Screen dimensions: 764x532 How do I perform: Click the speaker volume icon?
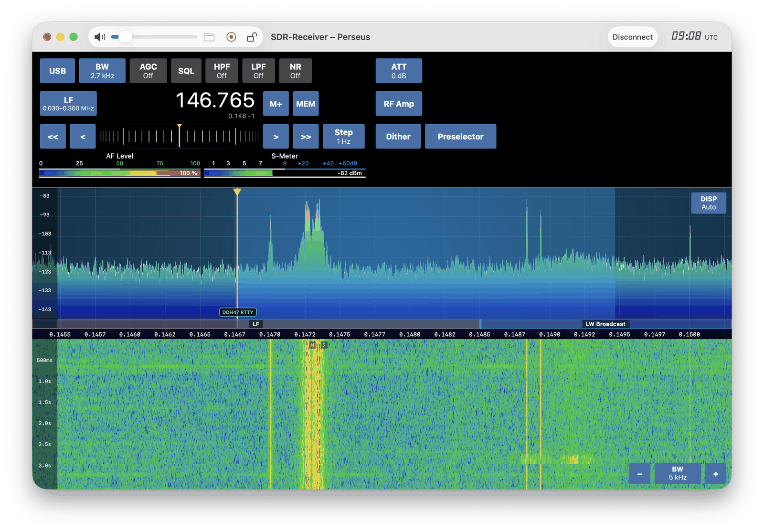pos(99,37)
